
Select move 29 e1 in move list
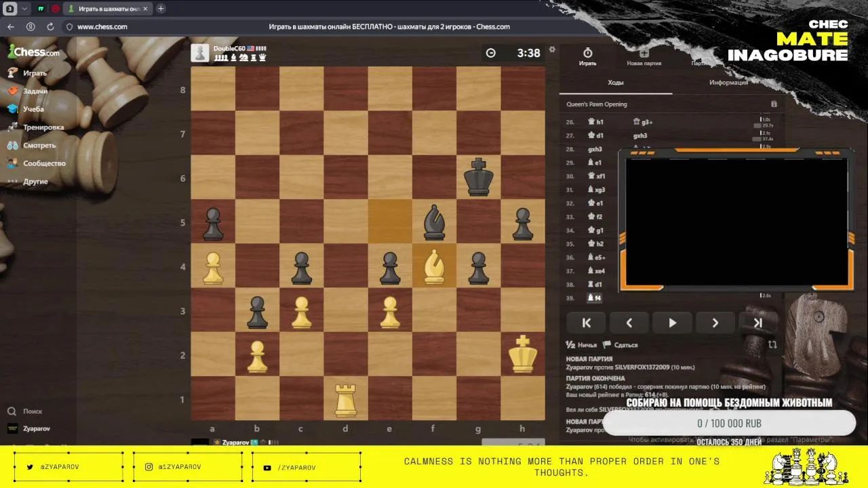[x=595, y=163]
